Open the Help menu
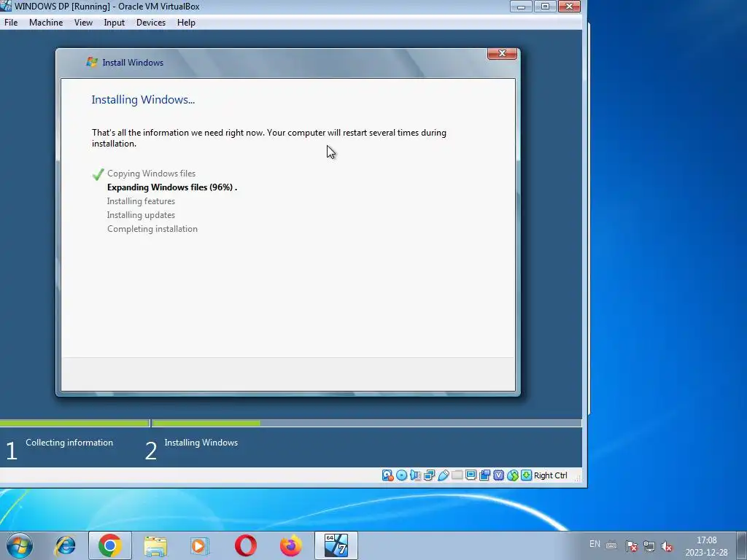Screen dimensions: 747x560 [186, 23]
